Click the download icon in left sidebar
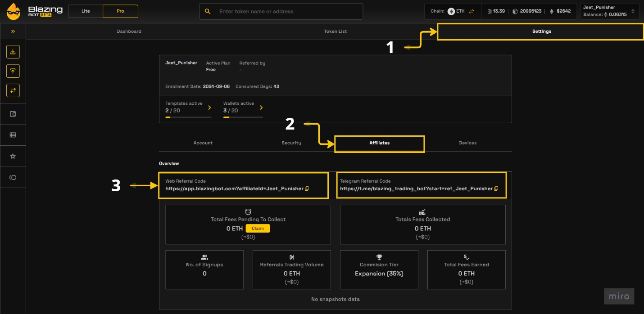This screenshot has width=644, height=314. pyautogui.click(x=13, y=52)
